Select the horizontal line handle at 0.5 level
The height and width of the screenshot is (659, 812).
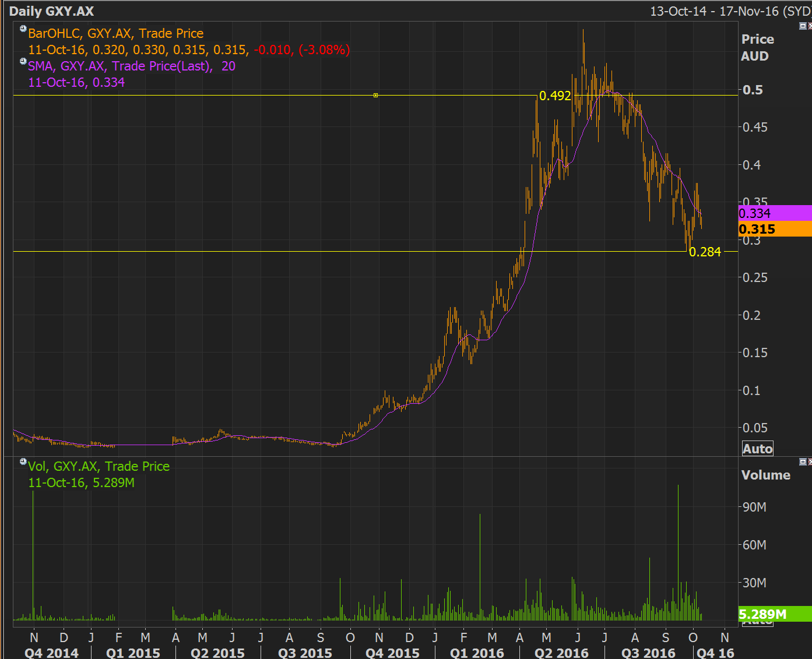[376, 95]
